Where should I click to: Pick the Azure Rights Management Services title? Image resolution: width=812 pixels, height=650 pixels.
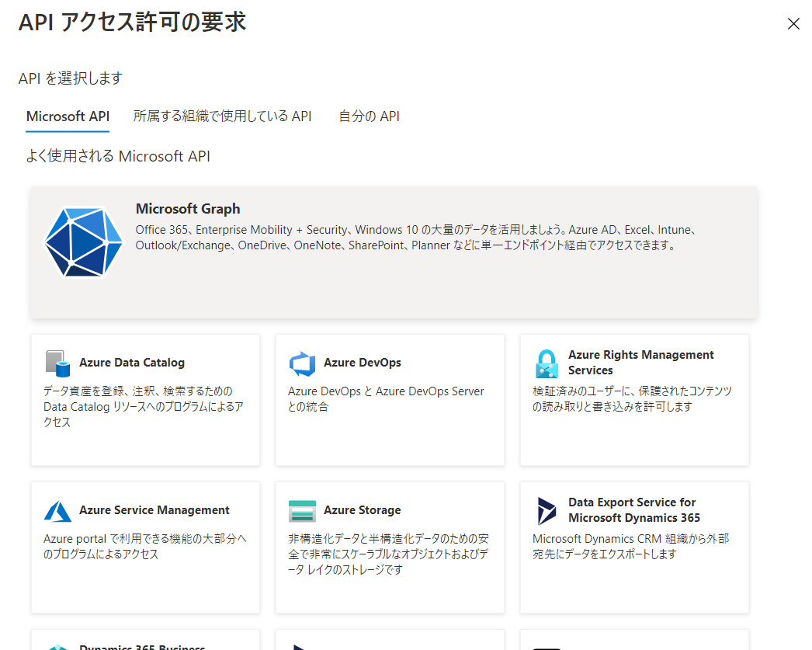(641, 363)
